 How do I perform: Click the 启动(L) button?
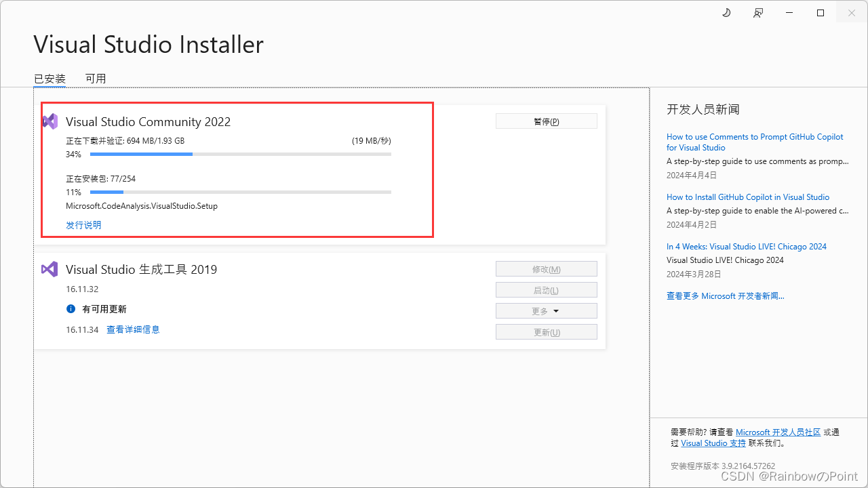pyautogui.click(x=547, y=290)
